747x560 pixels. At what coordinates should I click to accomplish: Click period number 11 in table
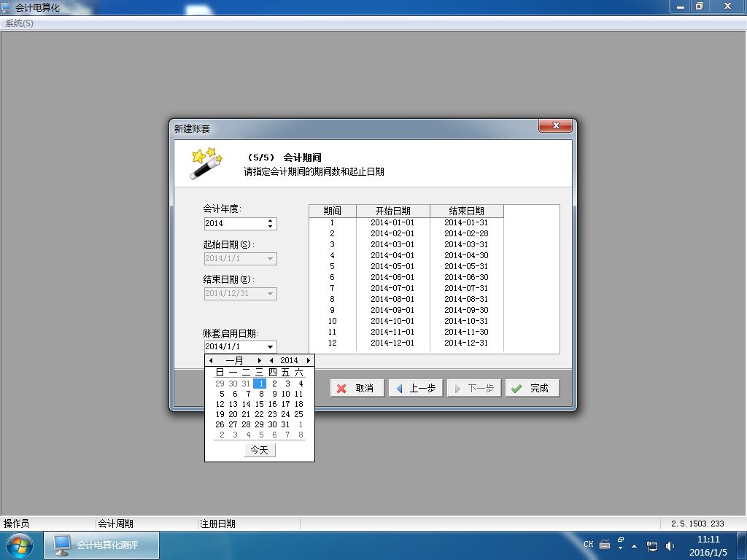point(332,332)
